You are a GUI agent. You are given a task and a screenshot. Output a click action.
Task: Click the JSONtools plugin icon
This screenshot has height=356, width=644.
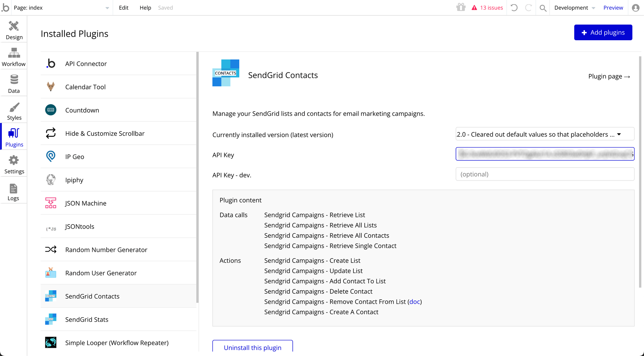click(x=51, y=229)
